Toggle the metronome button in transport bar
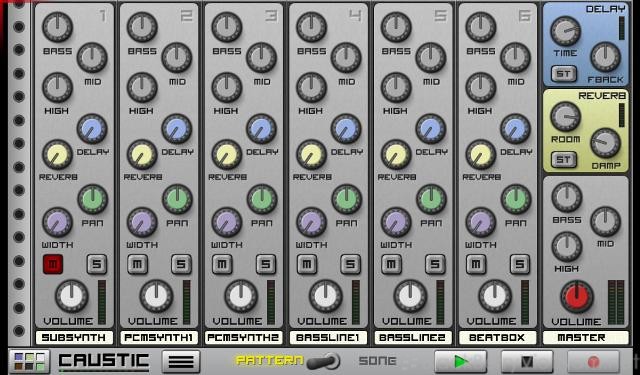This screenshot has height=375, width=640. pyautogui.click(x=527, y=361)
